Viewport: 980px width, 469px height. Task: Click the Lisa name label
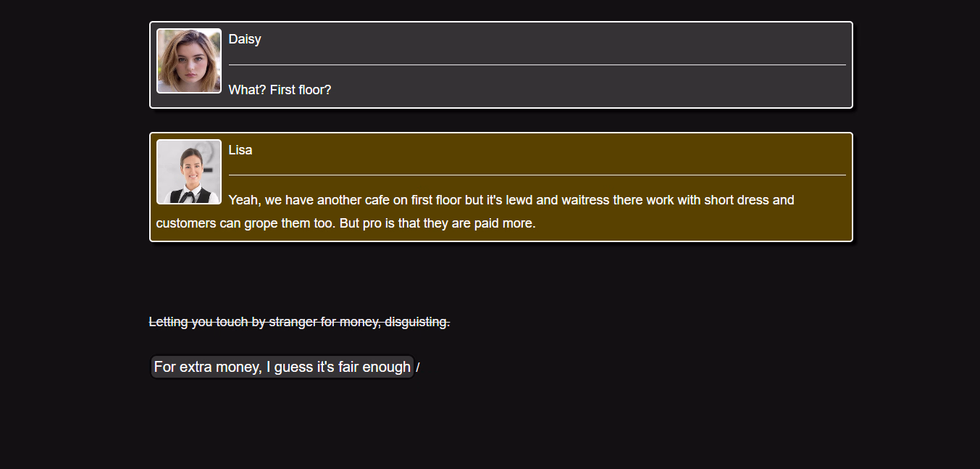click(x=240, y=150)
